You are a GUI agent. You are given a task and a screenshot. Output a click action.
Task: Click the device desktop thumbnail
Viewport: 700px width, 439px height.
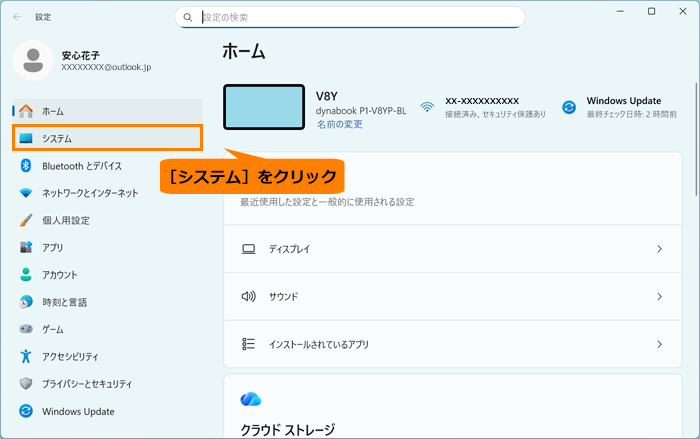(x=264, y=107)
